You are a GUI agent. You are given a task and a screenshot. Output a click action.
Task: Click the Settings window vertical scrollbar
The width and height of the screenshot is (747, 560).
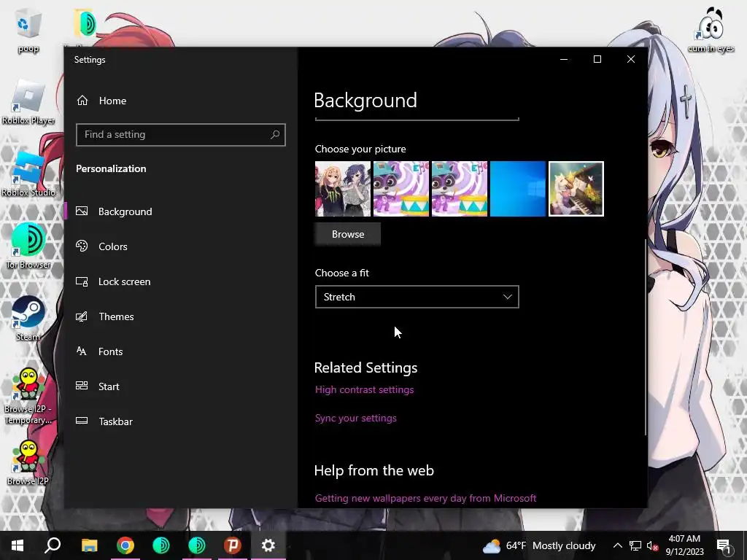pyautogui.click(x=646, y=336)
